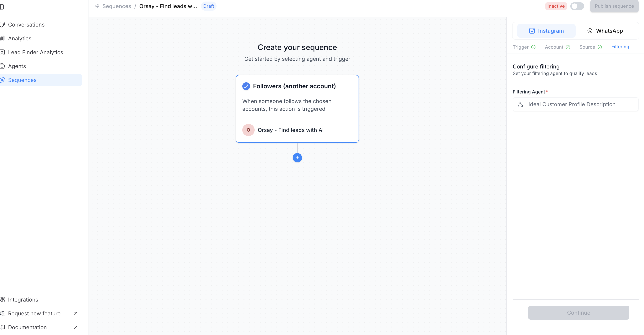Click Request new feature external arrow icon
This screenshot has height=335, width=644.
[76, 313]
